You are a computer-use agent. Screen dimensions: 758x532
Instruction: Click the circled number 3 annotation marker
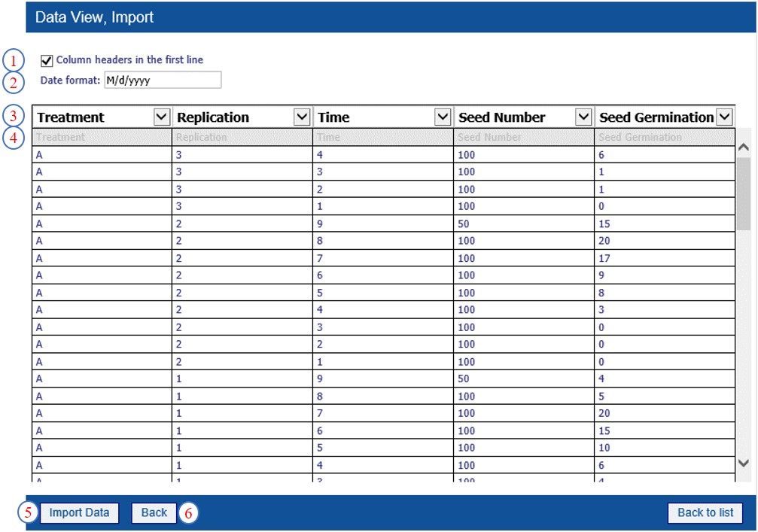tap(14, 117)
